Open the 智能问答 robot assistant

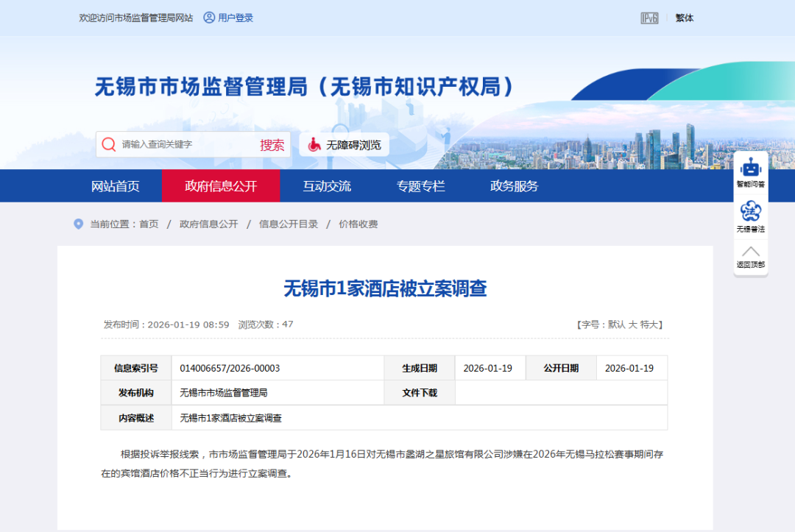(x=750, y=168)
